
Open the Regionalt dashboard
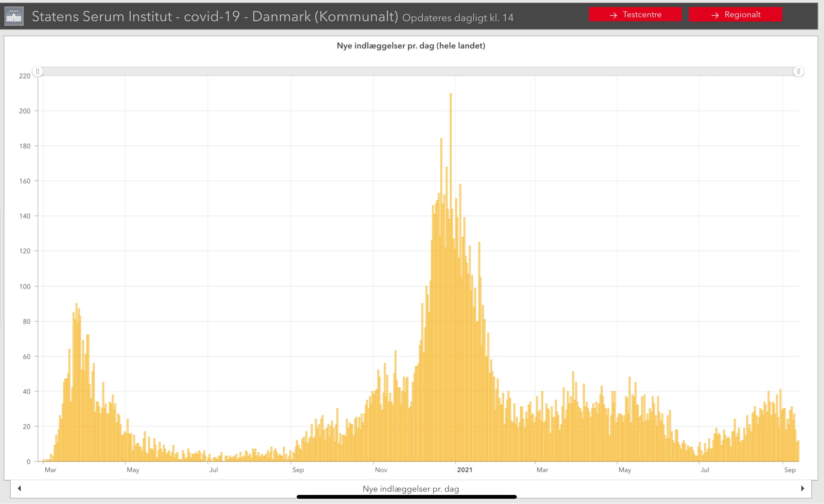click(x=735, y=15)
